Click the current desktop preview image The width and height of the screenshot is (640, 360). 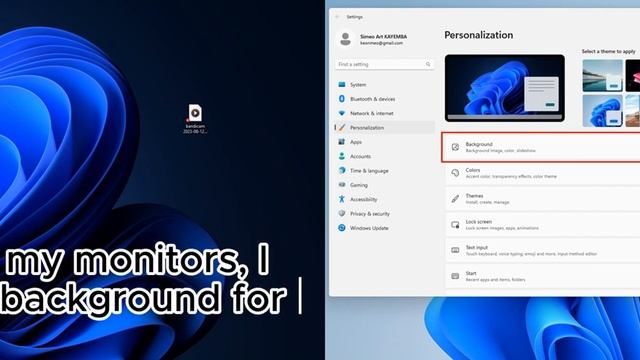tap(505, 88)
